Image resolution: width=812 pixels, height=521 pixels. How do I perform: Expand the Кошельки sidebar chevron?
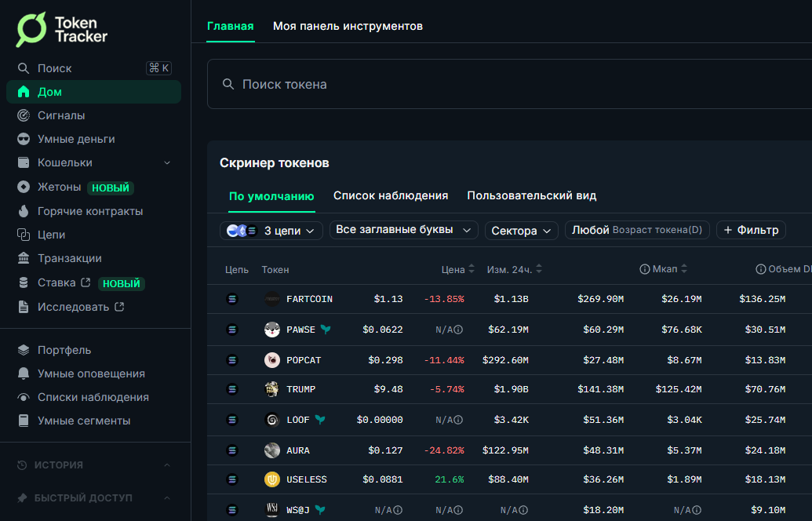167,162
